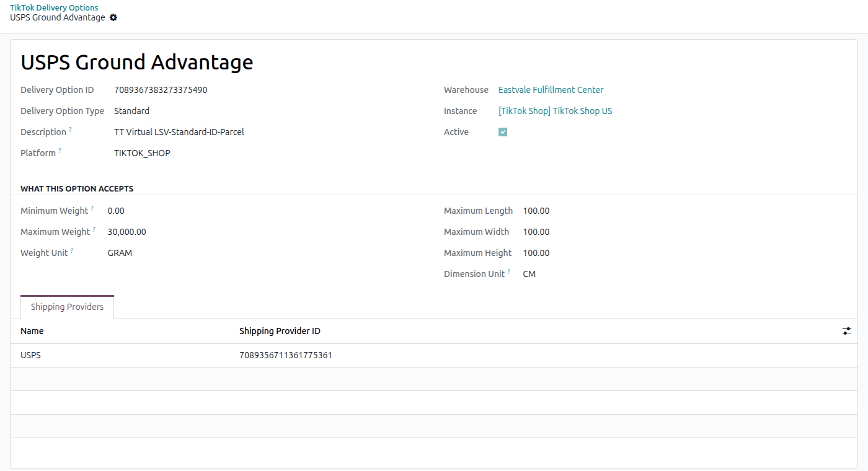The image size is (868, 471).
Task: Click the help mark beside Dimension Unit
Action: coord(509,271)
